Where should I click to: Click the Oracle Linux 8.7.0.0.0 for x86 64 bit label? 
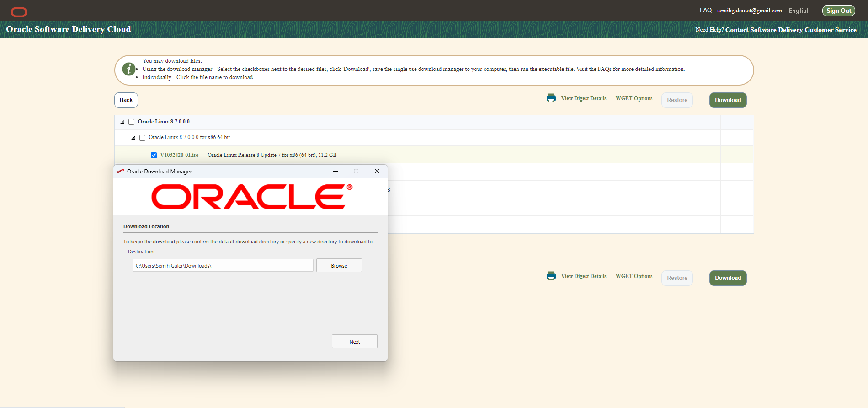point(189,137)
